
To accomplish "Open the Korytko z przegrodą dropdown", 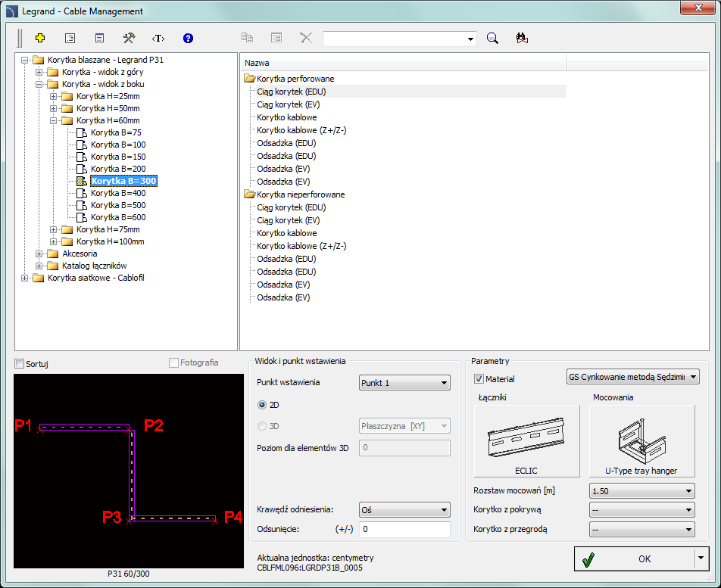I will 642,529.
